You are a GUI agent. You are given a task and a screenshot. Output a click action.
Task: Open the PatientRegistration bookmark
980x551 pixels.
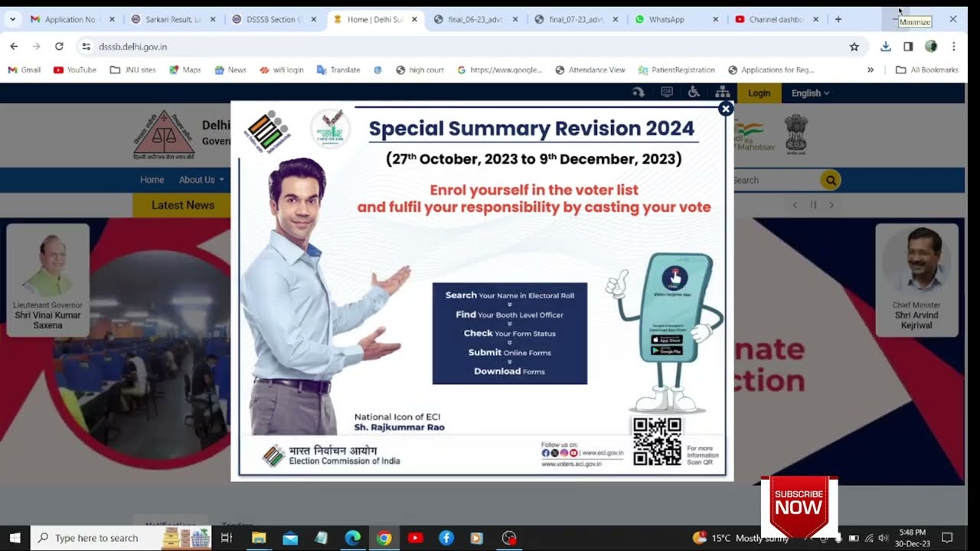[x=676, y=70]
